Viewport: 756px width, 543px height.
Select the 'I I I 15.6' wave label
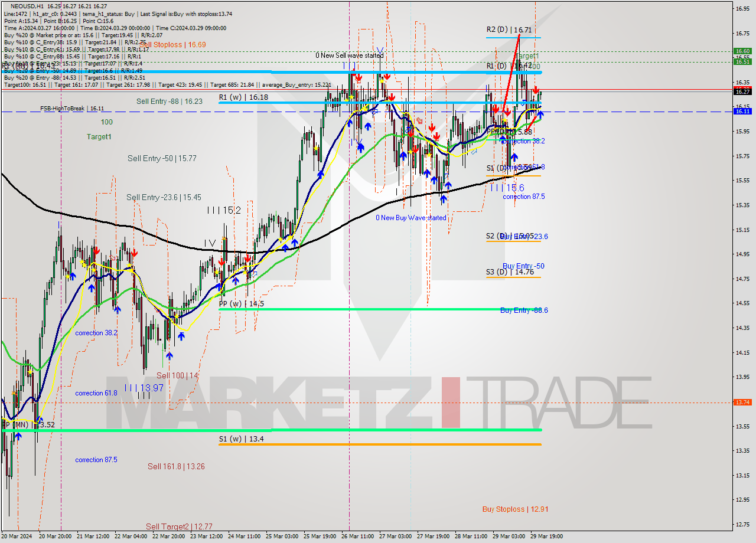[x=507, y=188]
